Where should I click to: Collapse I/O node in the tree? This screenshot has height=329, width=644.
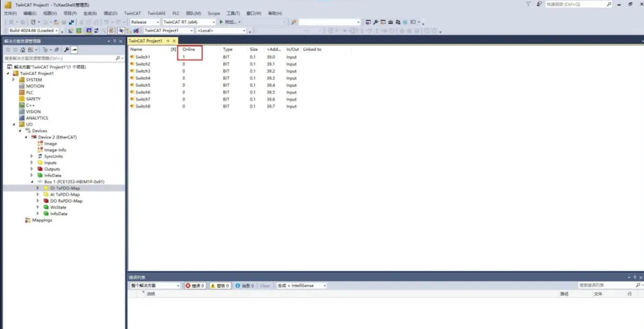14,125
